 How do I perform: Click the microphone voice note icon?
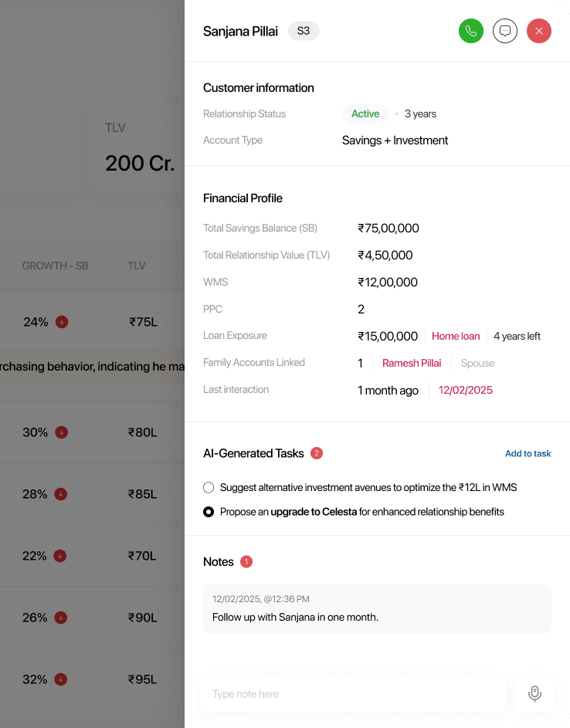534,693
